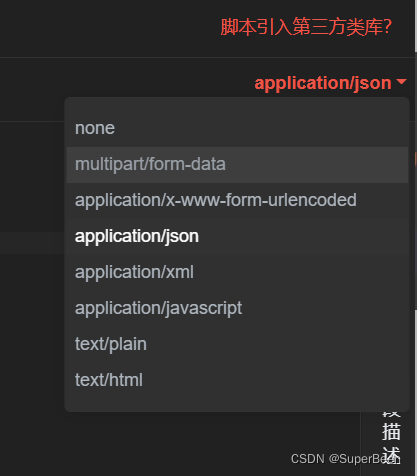Screen dimensions: 417x476
Task: Click the 描述 column header text
Action: pos(391,443)
